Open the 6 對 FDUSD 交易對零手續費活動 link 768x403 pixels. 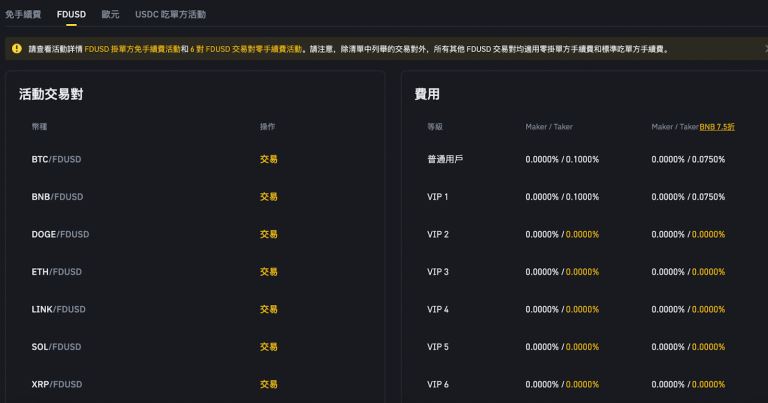click(x=246, y=49)
